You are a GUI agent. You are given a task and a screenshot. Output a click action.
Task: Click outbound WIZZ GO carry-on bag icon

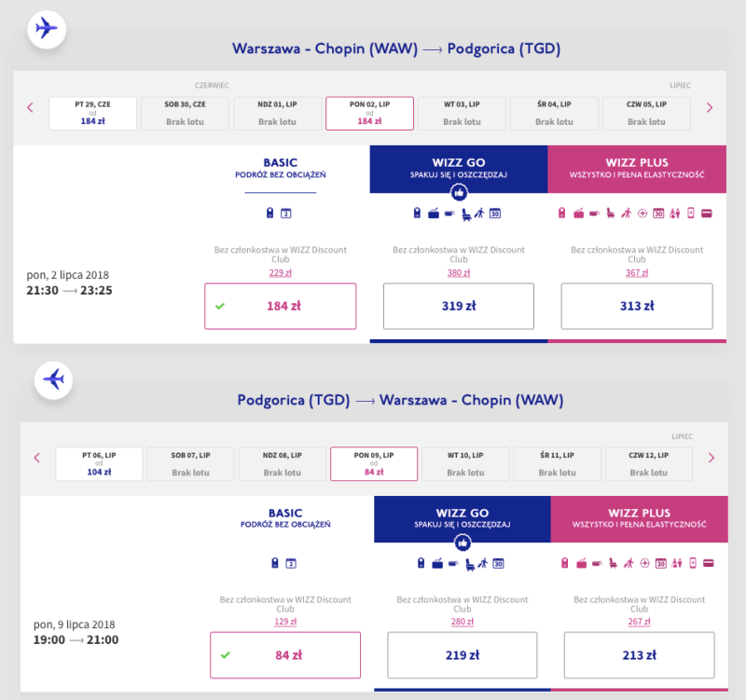tap(417, 213)
